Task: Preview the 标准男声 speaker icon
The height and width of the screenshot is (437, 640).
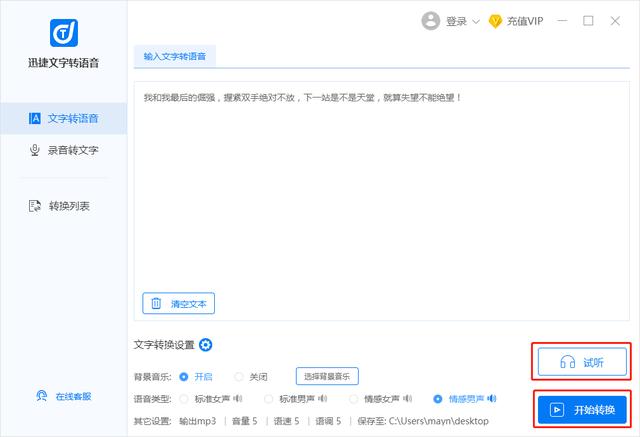Action: point(323,399)
